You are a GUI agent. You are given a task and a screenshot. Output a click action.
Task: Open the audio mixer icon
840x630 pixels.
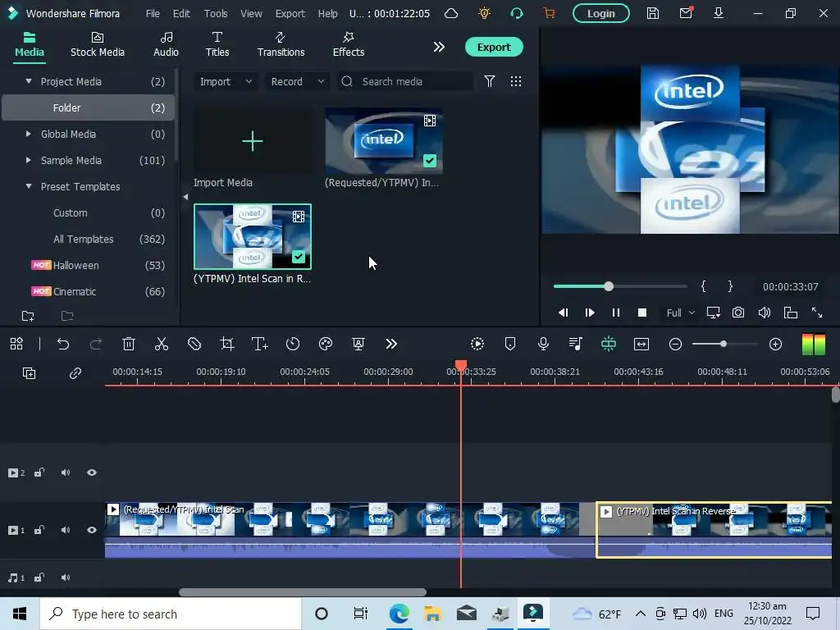(576, 344)
